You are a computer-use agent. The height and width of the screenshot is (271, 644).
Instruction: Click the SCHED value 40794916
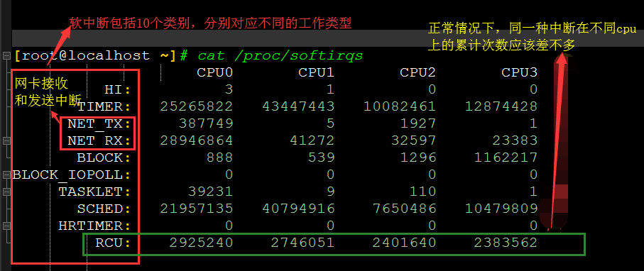point(298,209)
